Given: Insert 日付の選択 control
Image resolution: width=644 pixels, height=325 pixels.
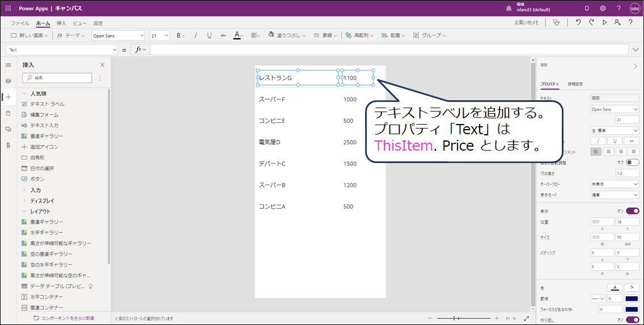Looking at the screenshot, I should [x=37, y=168].
